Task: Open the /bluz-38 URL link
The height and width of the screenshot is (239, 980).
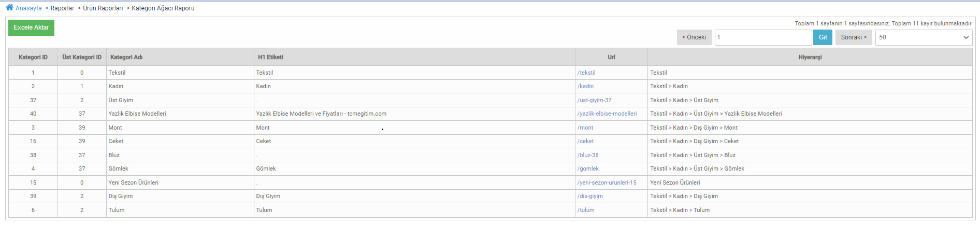Action: [x=588, y=155]
